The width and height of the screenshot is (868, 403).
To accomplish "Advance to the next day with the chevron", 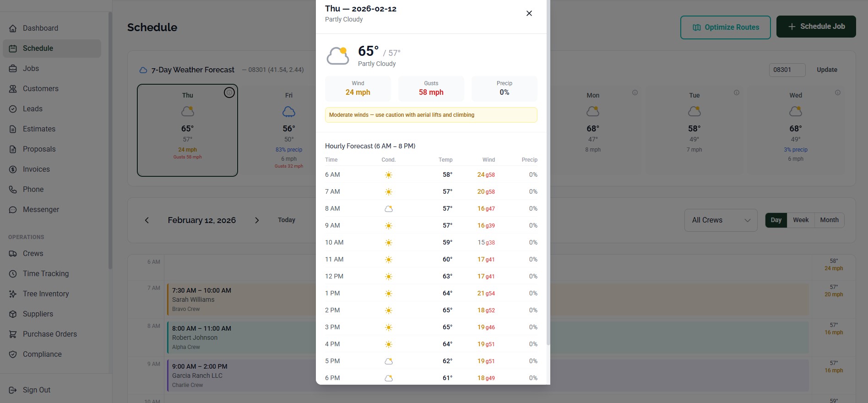I will [x=257, y=220].
